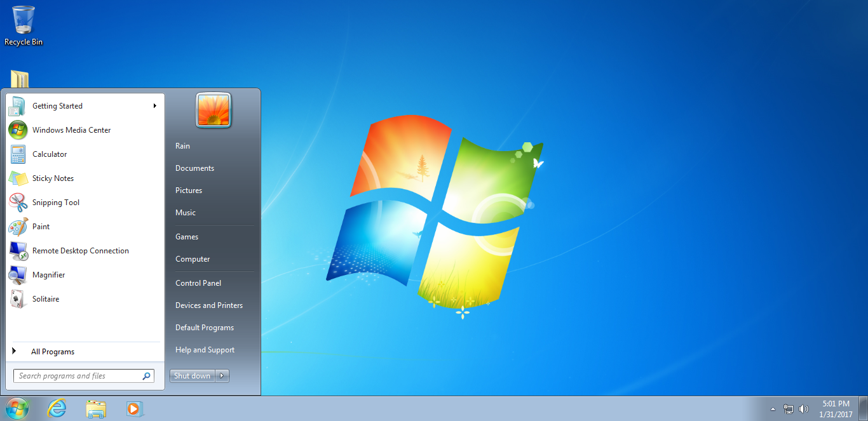Open Default Programs

click(x=205, y=328)
